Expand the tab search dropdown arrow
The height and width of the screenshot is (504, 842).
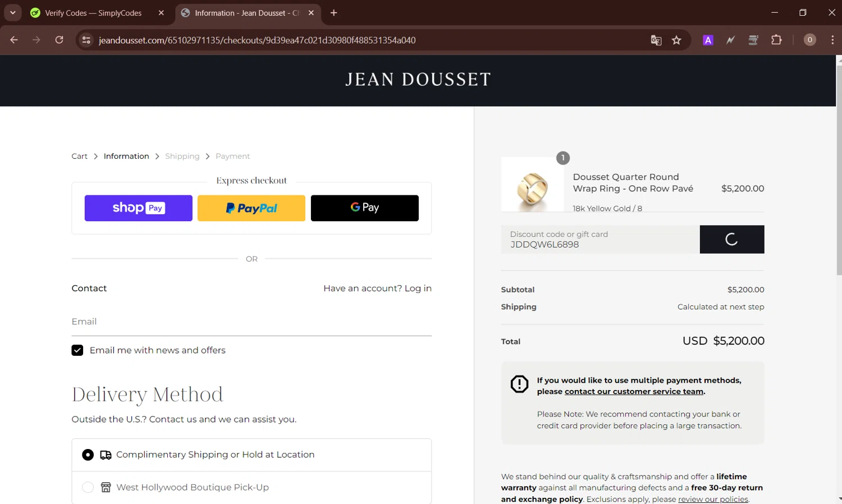tap(12, 13)
